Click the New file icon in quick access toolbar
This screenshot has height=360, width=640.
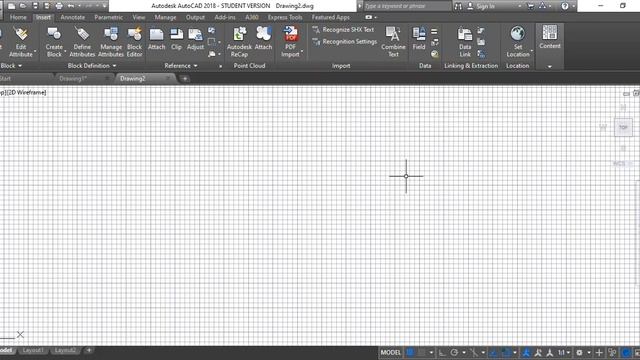tap(11, 6)
